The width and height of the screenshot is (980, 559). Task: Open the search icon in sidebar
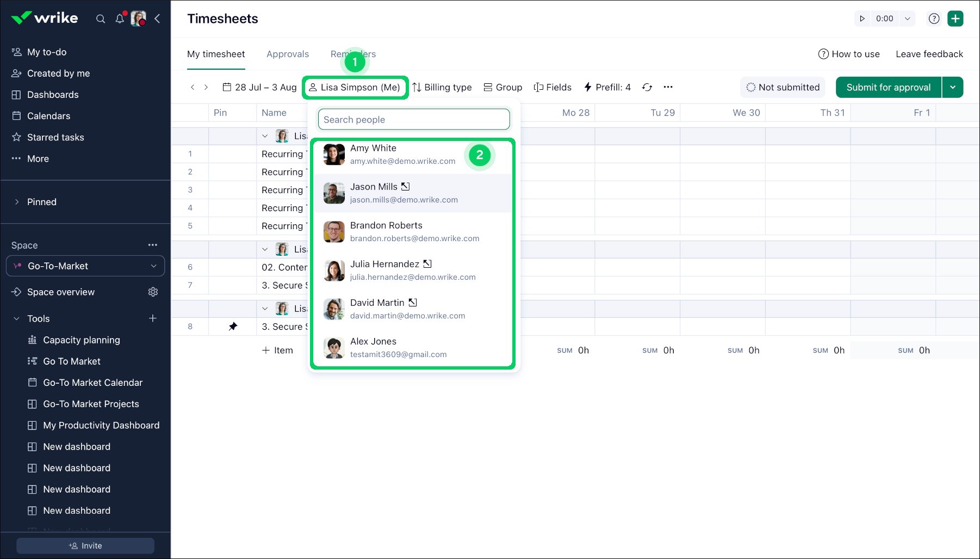[101, 19]
